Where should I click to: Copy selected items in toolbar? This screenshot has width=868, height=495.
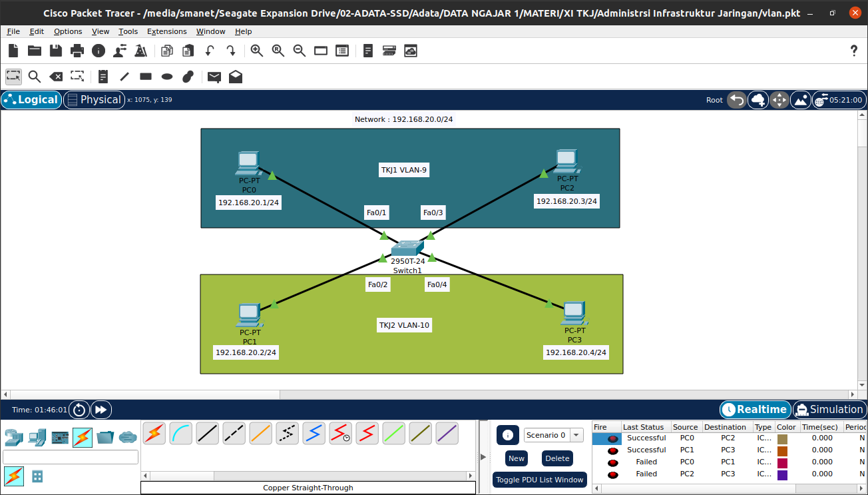point(167,51)
